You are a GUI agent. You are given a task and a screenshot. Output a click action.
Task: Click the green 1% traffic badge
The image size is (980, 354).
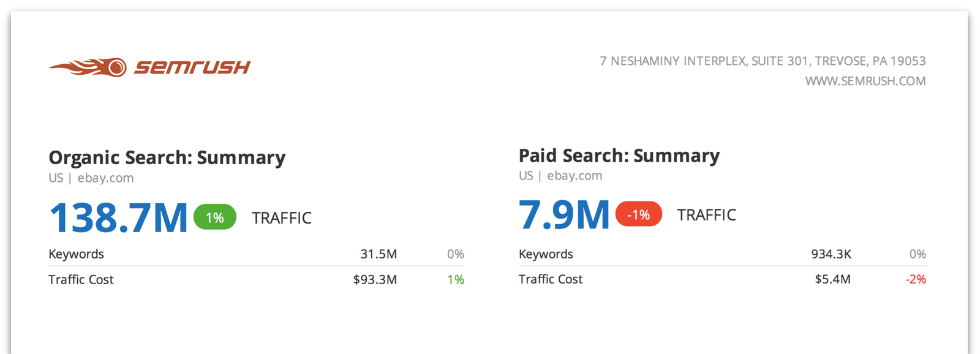[215, 217]
